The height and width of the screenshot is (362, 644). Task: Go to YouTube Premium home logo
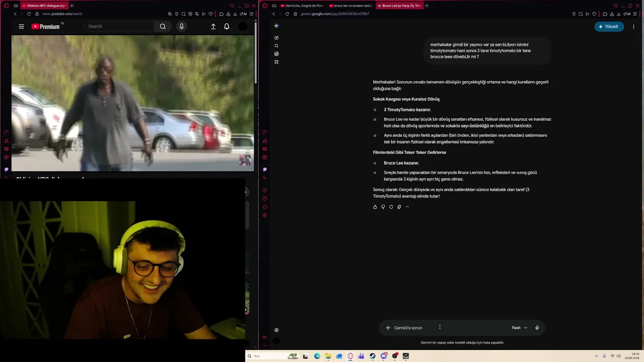46,27
